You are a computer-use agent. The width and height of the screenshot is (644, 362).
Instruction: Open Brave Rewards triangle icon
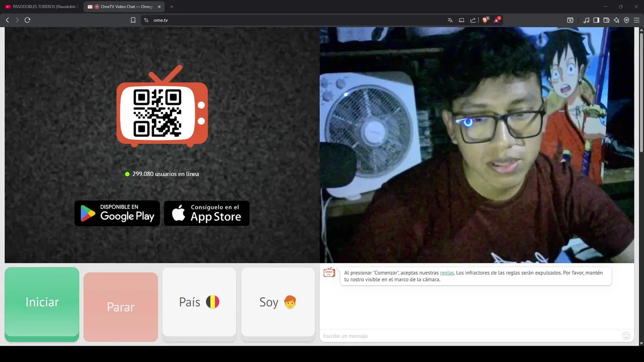point(497,20)
